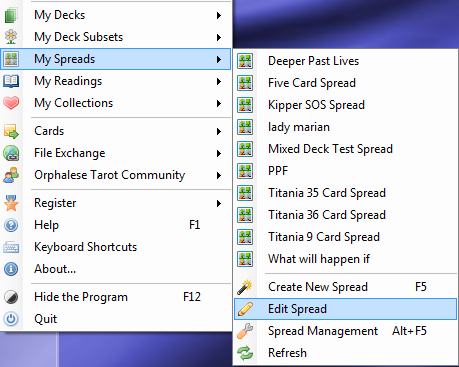Click the spread icon beside Five Card Spread
This screenshot has height=367, width=459.
[x=245, y=83]
